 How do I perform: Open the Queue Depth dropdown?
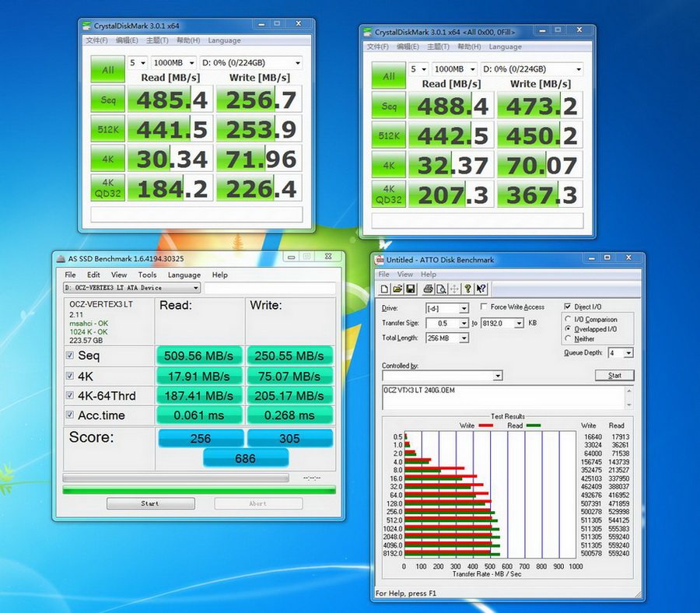tap(628, 353)
